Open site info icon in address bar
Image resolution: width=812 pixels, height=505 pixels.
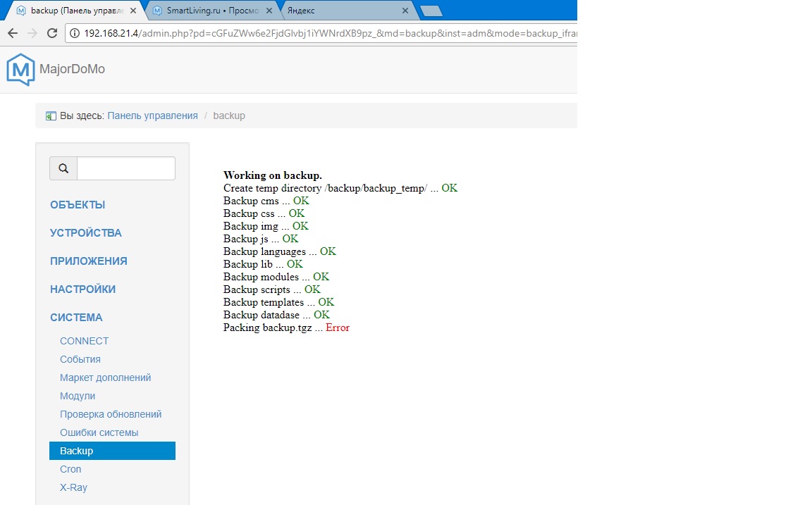75,33
